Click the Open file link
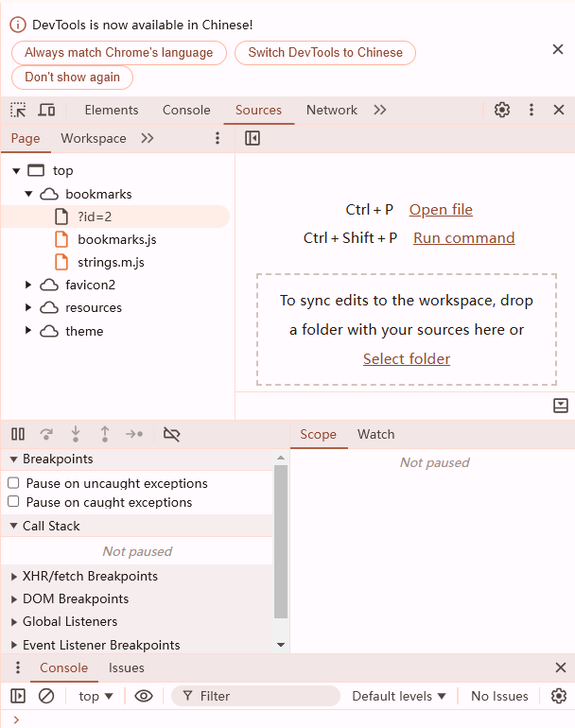575x728 pixels. (x=441, y=209)
